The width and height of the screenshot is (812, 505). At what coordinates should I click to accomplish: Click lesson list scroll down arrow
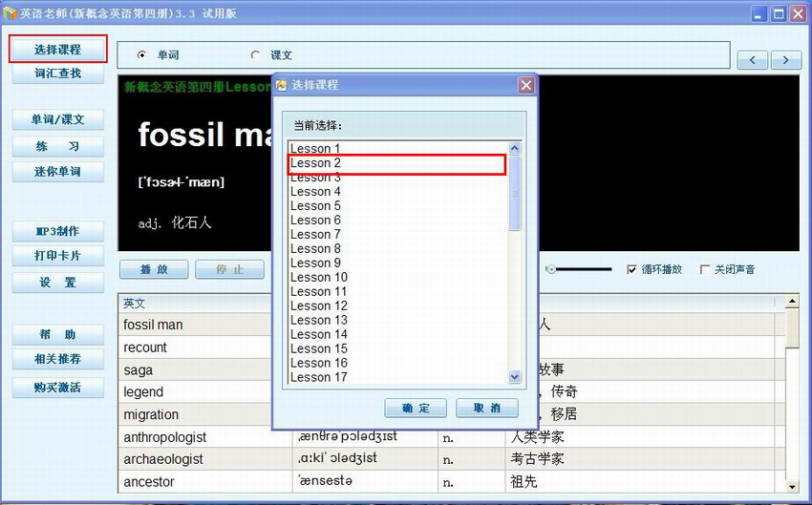coord(514,377)
